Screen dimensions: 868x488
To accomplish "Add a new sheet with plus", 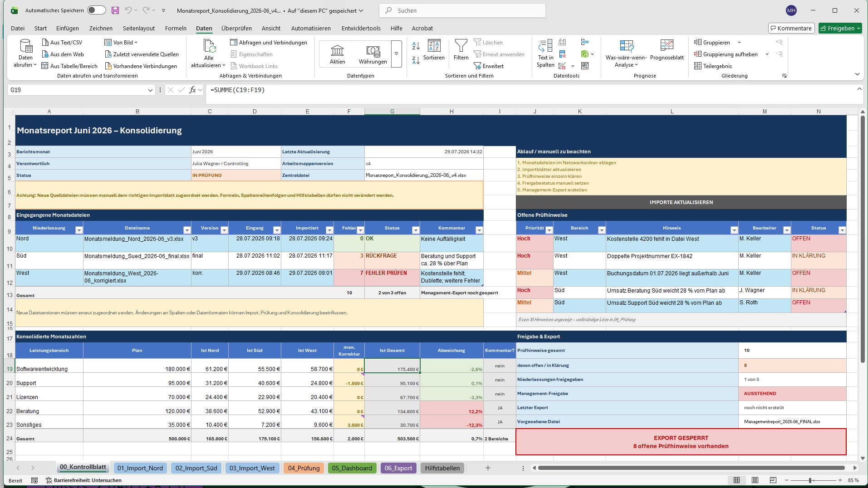I will tap(488, 468).
